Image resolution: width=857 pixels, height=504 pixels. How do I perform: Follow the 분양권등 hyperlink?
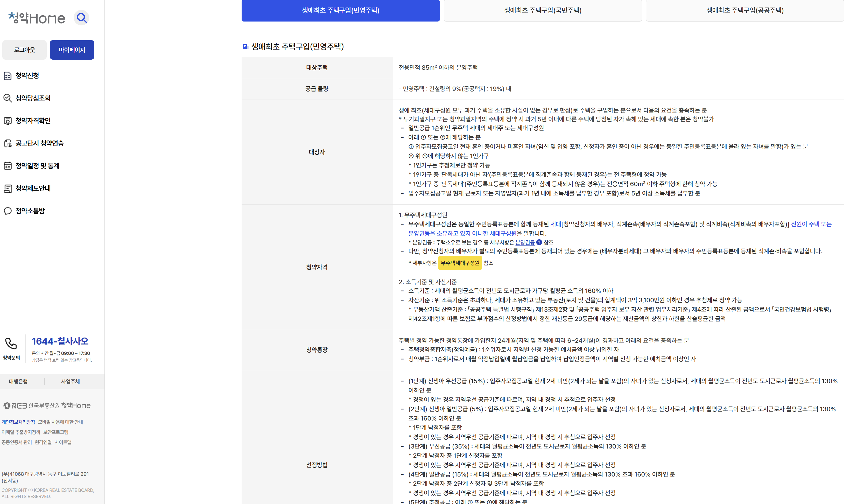point(525,242)
